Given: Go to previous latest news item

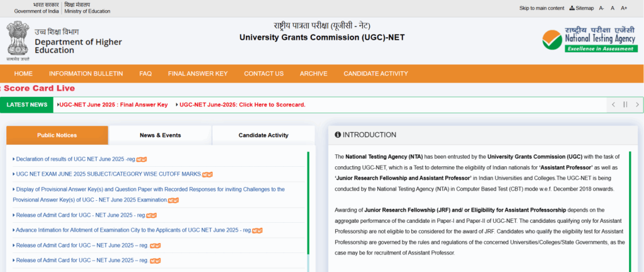Looking at the screenshot, I should click(x=613, y=105).
